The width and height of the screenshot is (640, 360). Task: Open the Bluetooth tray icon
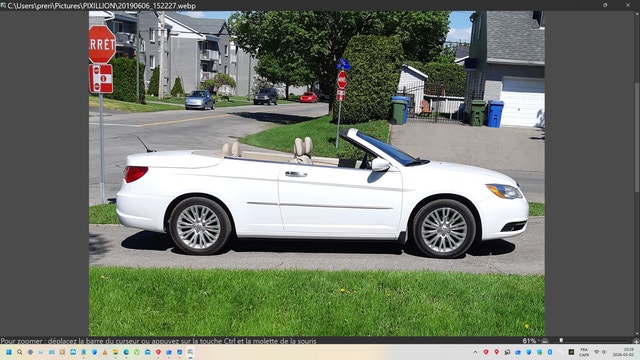(550, 352)
